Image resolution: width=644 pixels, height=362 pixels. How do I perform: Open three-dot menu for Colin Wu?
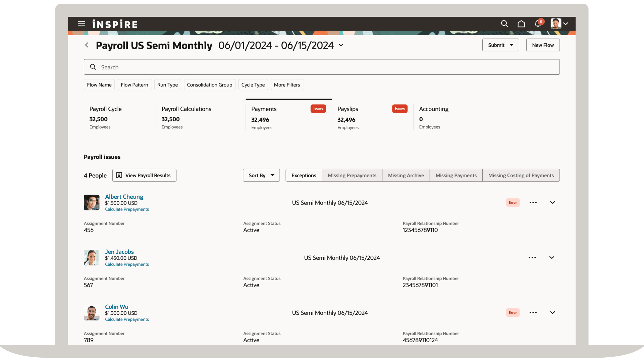tap(533, 313)
